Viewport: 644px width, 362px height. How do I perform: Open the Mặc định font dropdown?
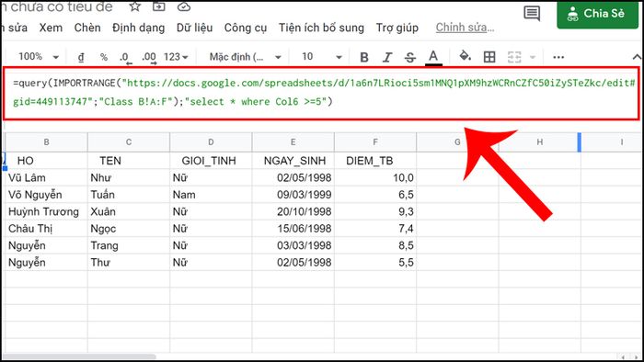coord(246,57)
